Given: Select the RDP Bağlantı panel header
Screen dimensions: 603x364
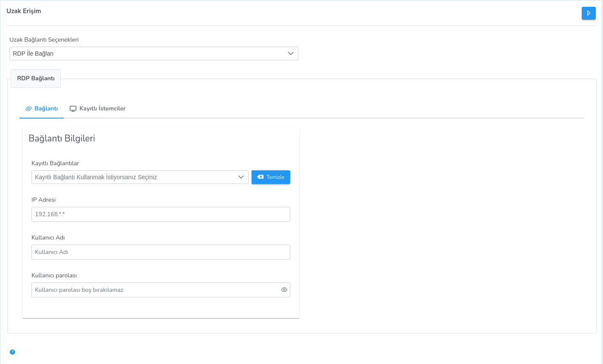Looking at the screenshot, I should 36,79.
